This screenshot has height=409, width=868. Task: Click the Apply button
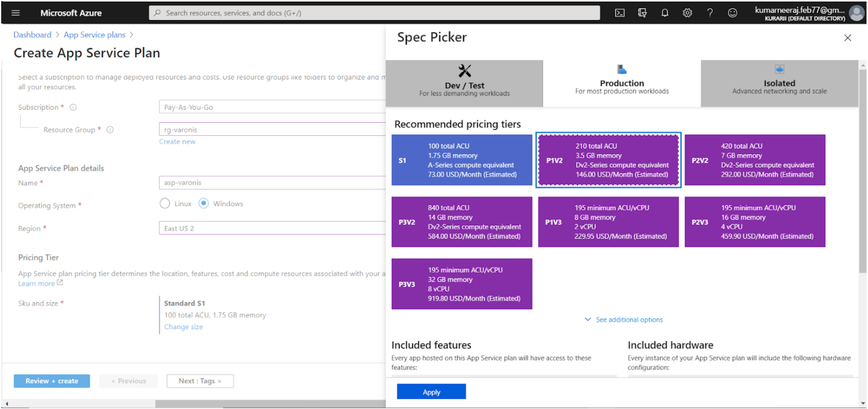pos(431,392)
